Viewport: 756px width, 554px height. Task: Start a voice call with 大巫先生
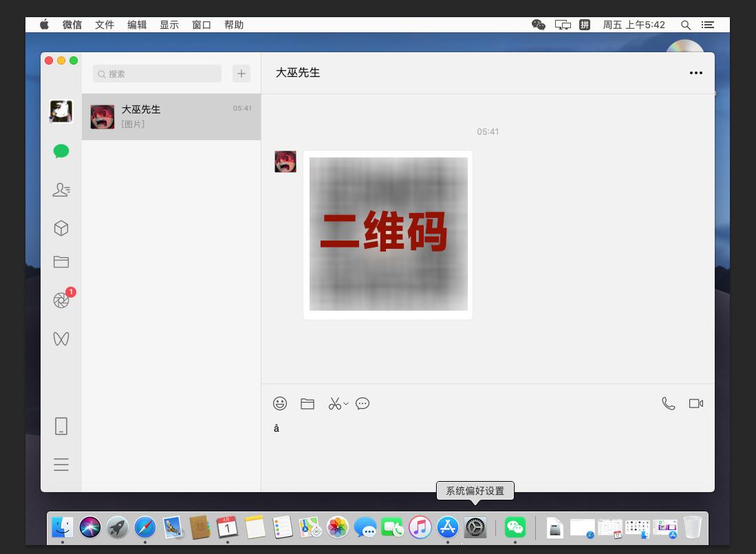[669, 403]
